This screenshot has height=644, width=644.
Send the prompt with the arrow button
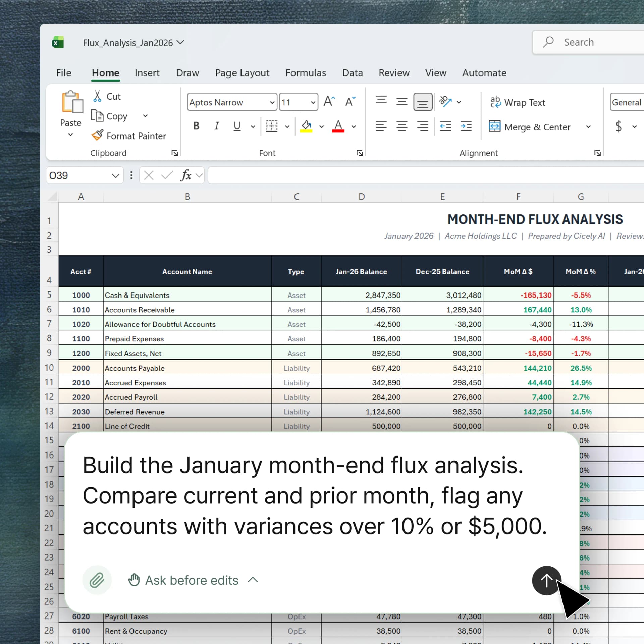546,581
